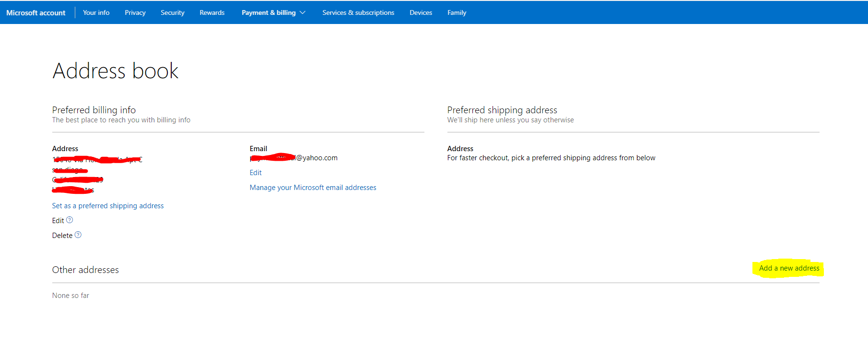
Task: Open Manage your Microsoft email addresses
Action: point(313,188)
